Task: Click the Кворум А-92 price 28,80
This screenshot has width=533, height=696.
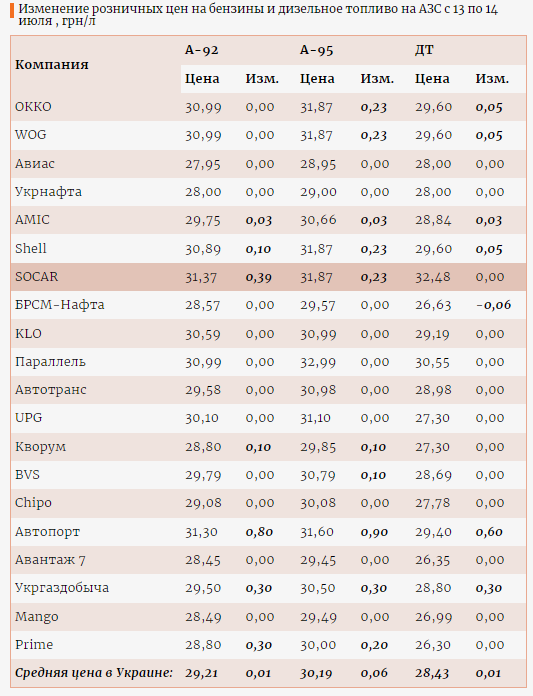Action: pos(203,447)
